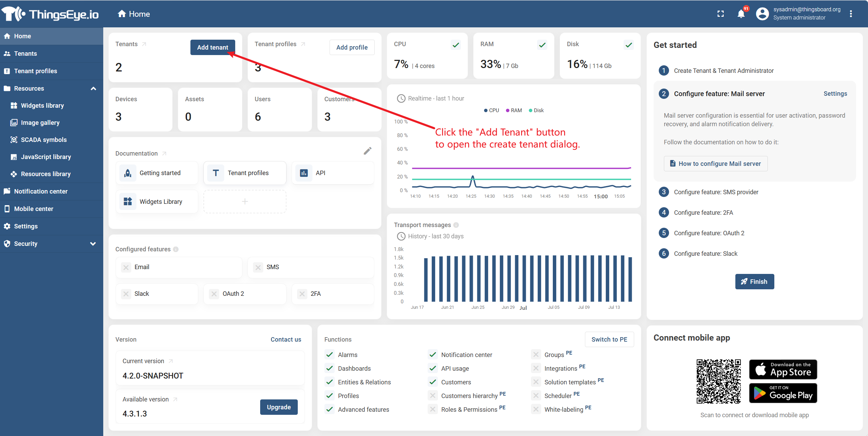Toggle the CPU legend item in chart
Image resolution: width=868 pixels, height=436 pixels.
(492, 110)
